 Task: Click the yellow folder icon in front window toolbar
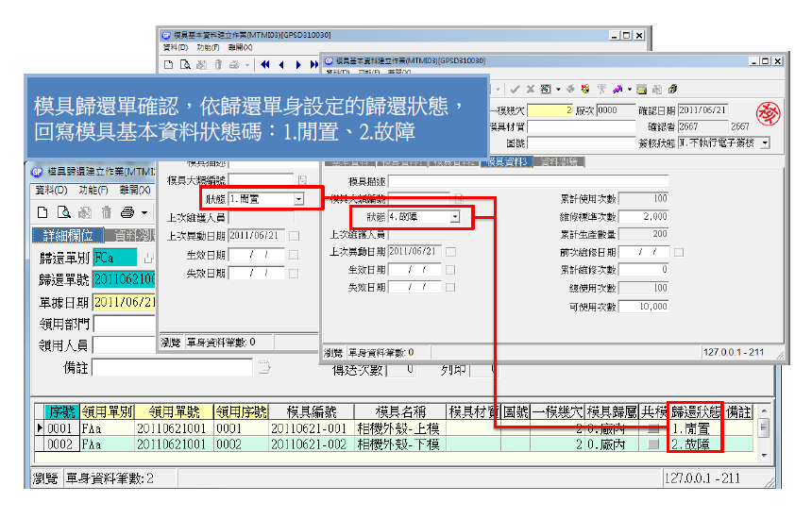click(642, 90)
